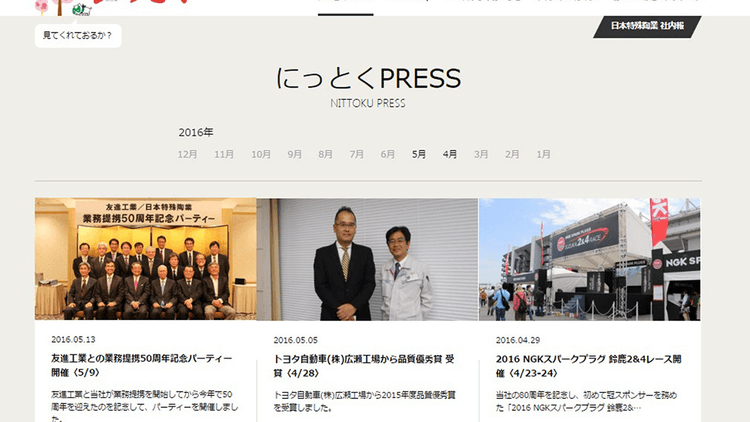Click the date 2016.04.29
Image resolution: width=750 pixels, height=422 pixels.
point(518,340)
